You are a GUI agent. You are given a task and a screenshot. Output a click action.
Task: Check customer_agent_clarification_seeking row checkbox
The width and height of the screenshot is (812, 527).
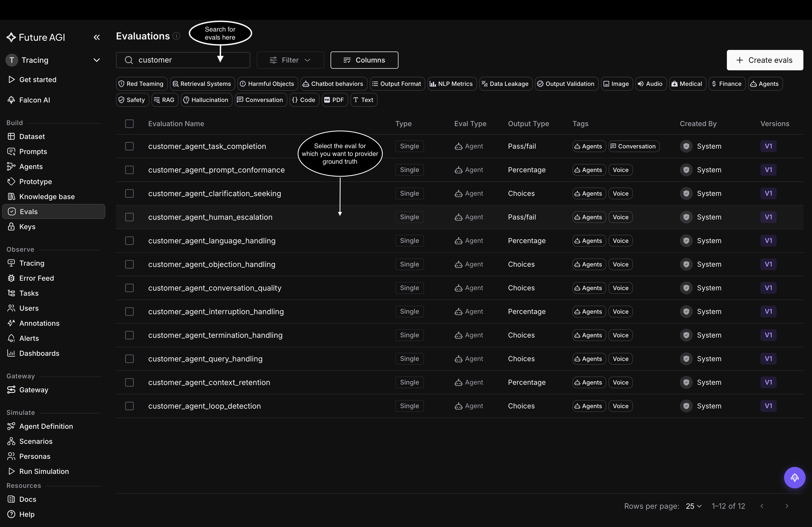tap(129, 193)
